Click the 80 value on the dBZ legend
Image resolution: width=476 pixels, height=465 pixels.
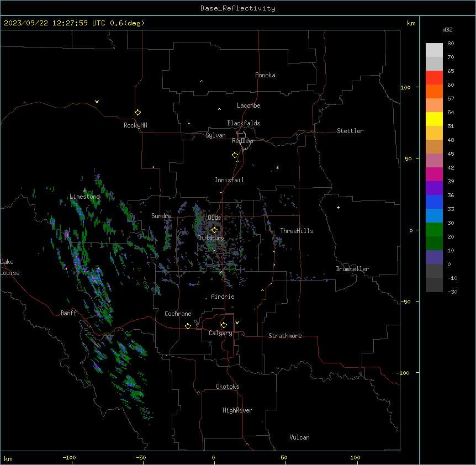click(x=451, y=44)
